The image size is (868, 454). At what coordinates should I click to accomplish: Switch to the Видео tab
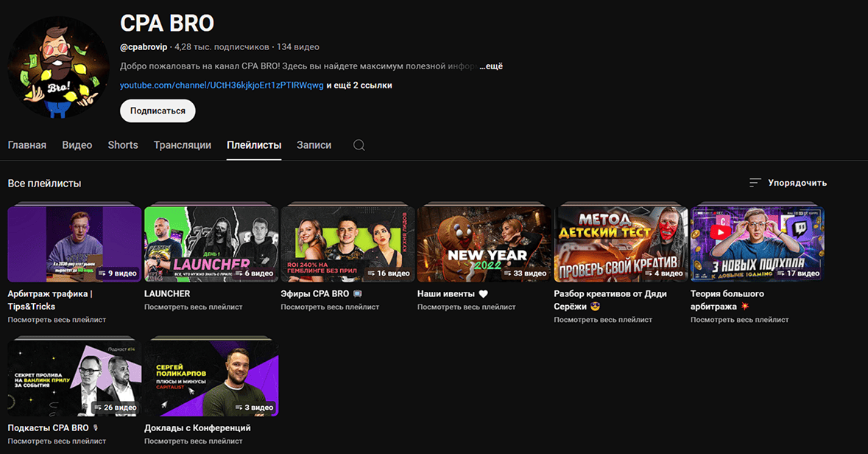pyautogui.click(x=77, y=145)
